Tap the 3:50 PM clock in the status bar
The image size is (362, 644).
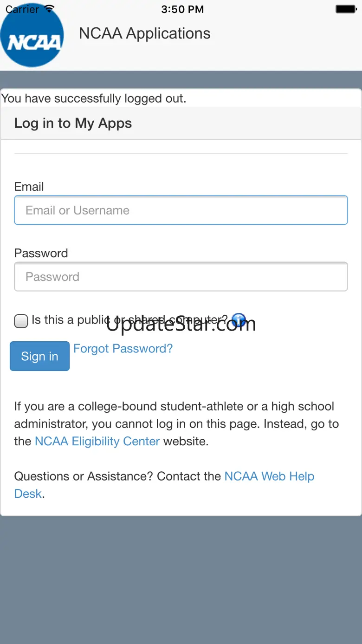pyautogui.click(x=182, y=9)
